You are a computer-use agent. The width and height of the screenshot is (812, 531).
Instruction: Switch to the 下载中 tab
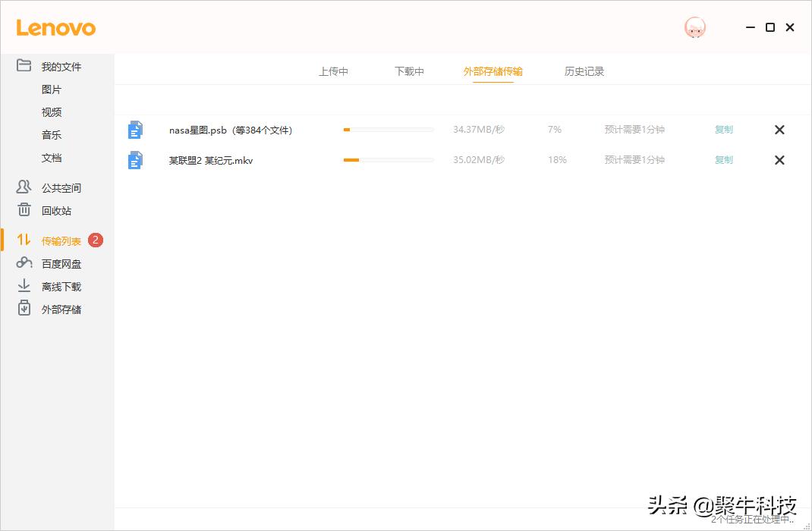pos(409,71)
